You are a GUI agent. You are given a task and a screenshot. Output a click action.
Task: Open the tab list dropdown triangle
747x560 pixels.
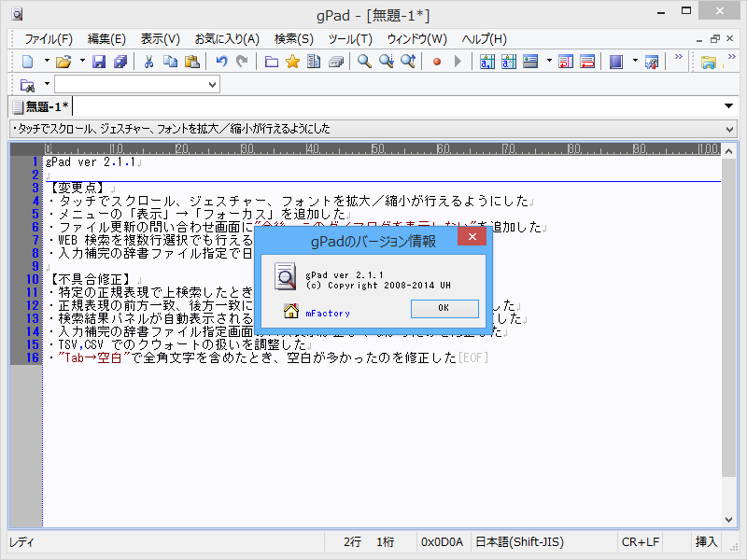[728, 105]
